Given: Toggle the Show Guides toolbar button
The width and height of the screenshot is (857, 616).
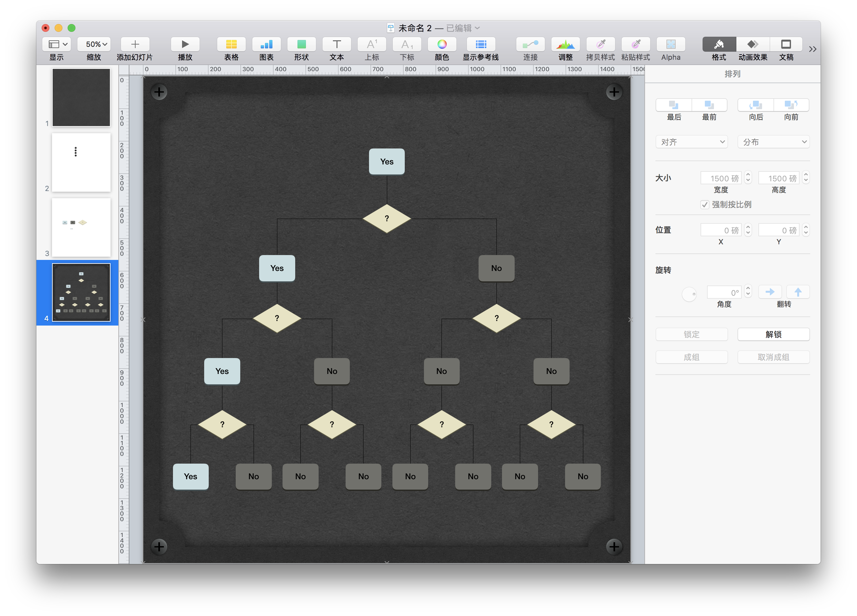Looking at the screenshot, I should pyautogui.click(x=481, y=45).
